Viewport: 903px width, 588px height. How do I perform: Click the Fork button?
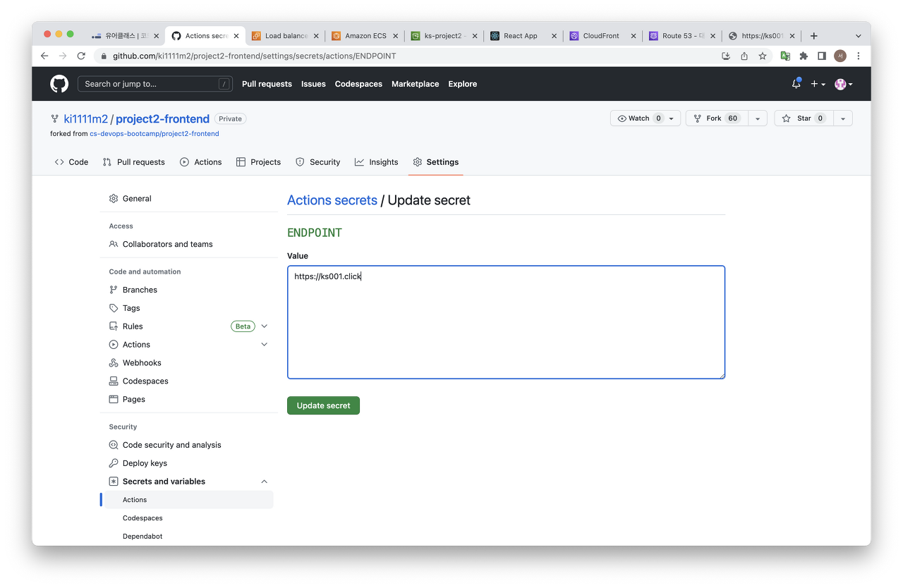(716, 118)
